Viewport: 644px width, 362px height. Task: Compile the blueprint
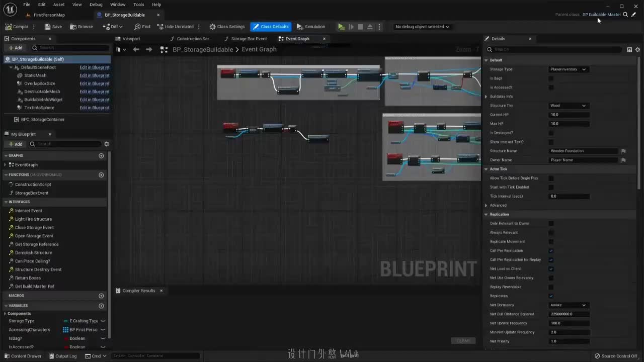tap(17, 27)
